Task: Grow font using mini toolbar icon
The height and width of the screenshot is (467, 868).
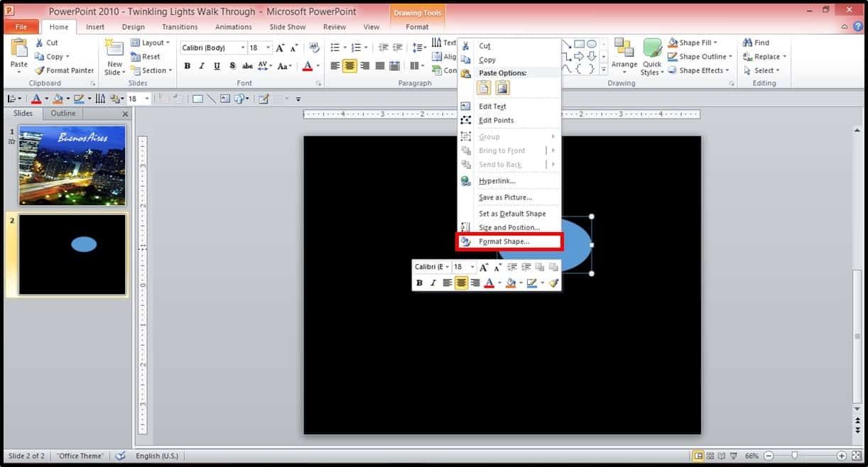Action: 484,267
